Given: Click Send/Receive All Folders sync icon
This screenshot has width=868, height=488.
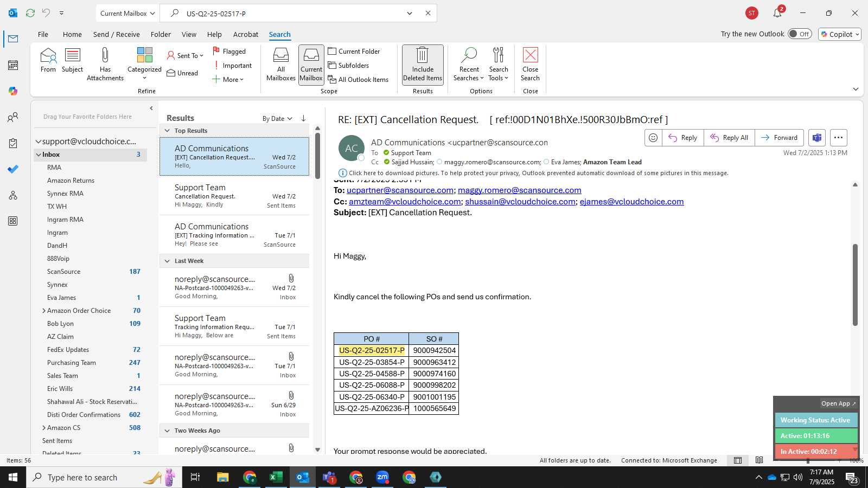Looking at the screenshot, I should point(30,13).
